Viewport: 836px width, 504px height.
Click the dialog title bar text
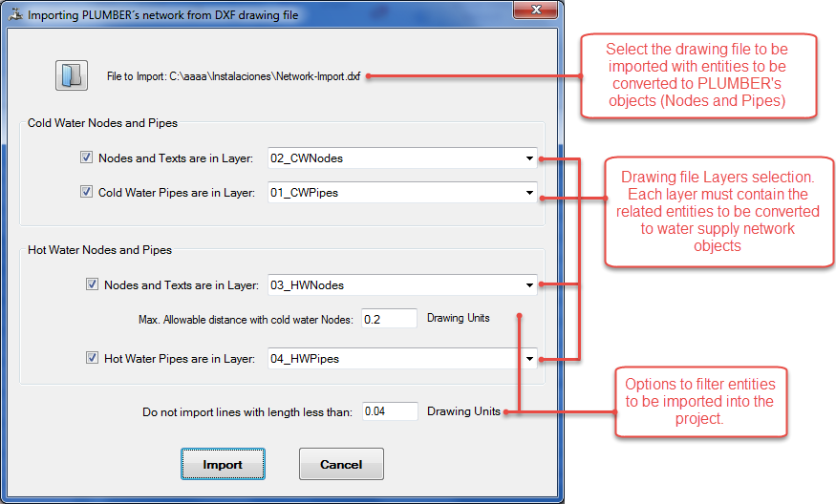tap(148, 15)
